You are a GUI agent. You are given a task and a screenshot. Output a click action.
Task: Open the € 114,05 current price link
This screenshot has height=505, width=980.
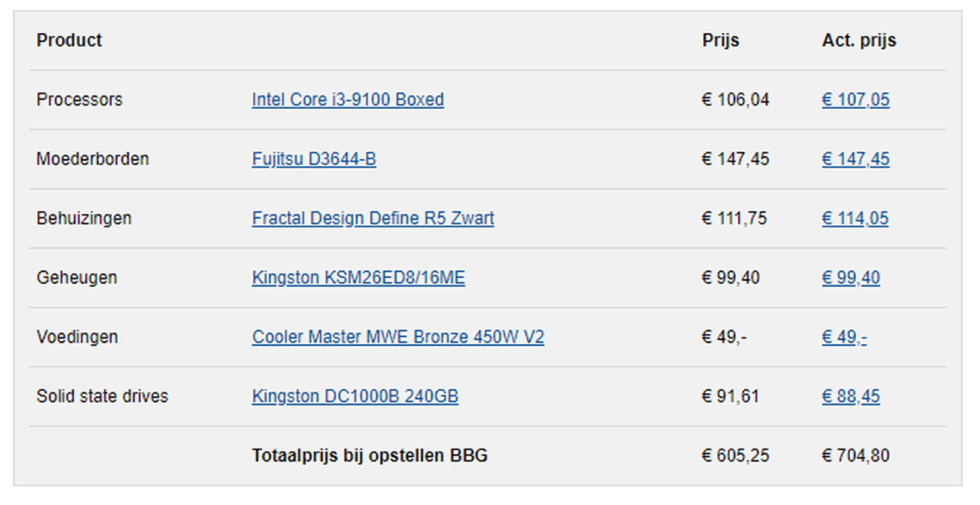pyautogui.click(x=855, y=219)
